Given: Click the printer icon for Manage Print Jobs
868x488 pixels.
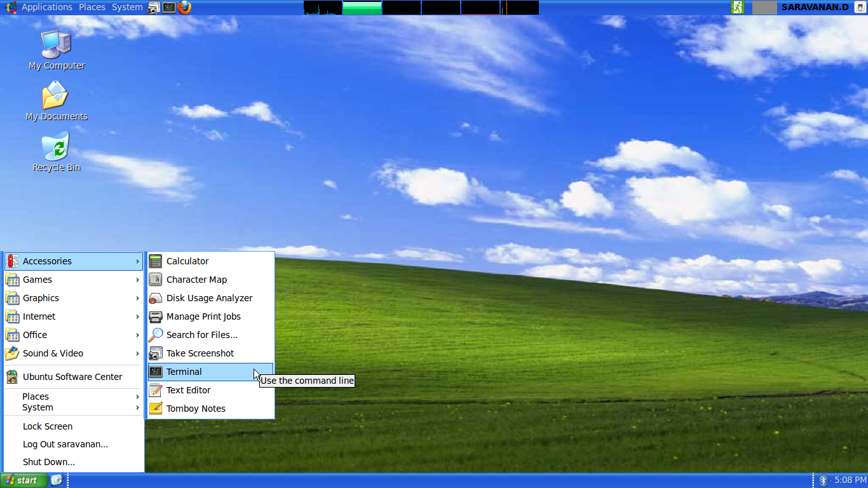Looking at the screenshot, I should (x=156, y=316).
